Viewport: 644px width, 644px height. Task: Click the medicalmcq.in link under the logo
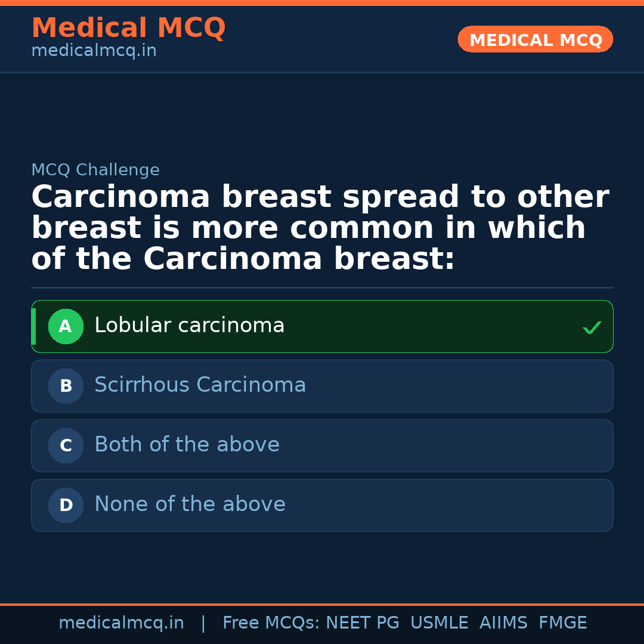pos(94,50)
